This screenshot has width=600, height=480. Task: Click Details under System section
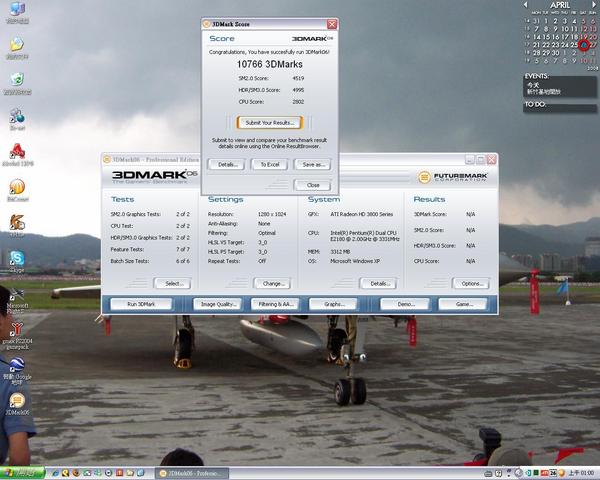[x=378, y=284]
